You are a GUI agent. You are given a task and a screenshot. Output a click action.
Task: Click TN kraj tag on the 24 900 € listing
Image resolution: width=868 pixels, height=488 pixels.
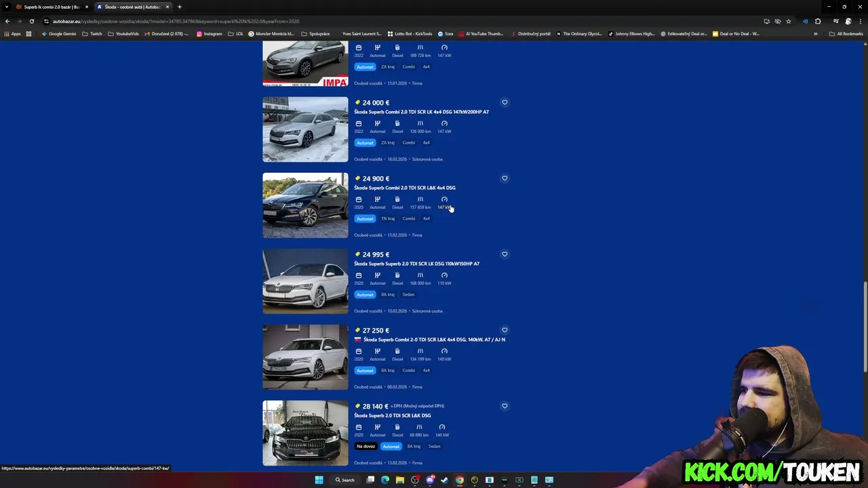[x=388, y=219]
